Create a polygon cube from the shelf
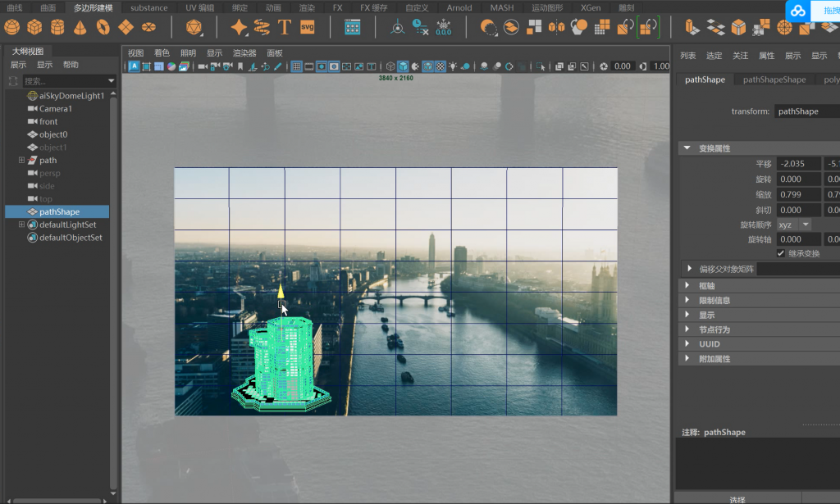The width and height of the screenshot is (840, 504). 34,27
